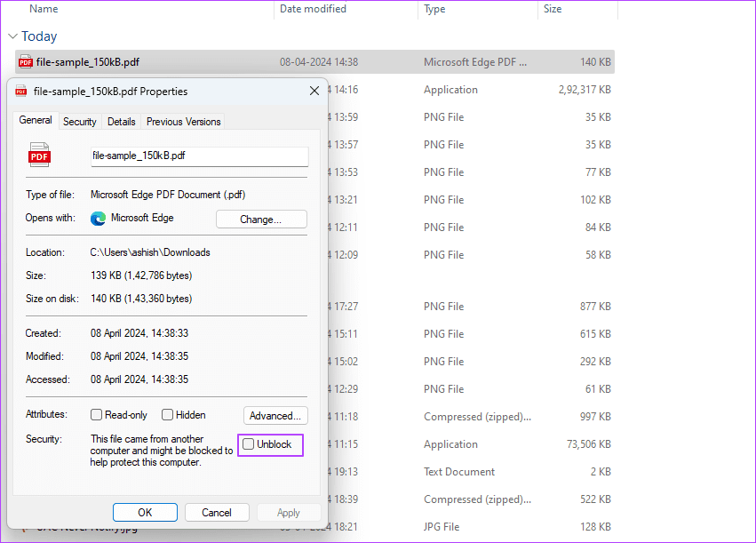Viewport: 756px width, 543px height.
Task: Click the Accessed date value
Action: 139,379
